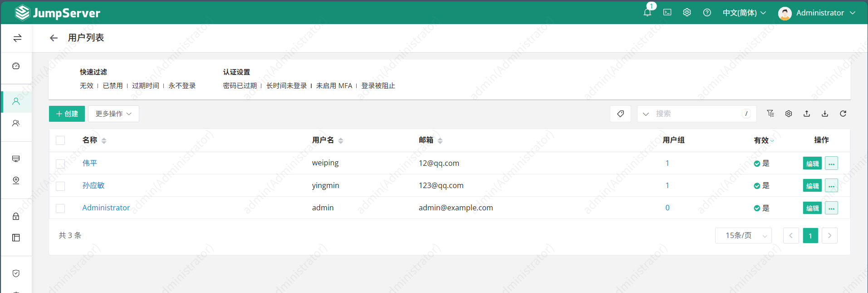Open system settings gear in header
Viewport: 868px width, 293px height.
tap(687, 13)
